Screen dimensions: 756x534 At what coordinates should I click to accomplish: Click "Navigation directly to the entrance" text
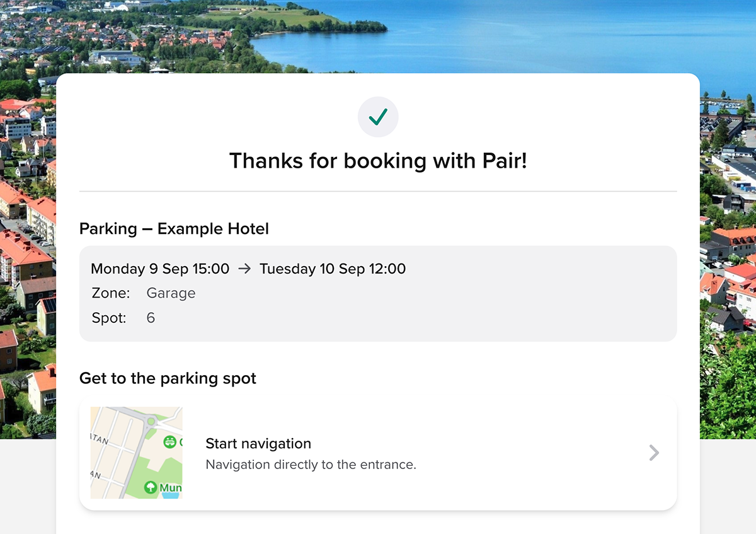[311, 465]
